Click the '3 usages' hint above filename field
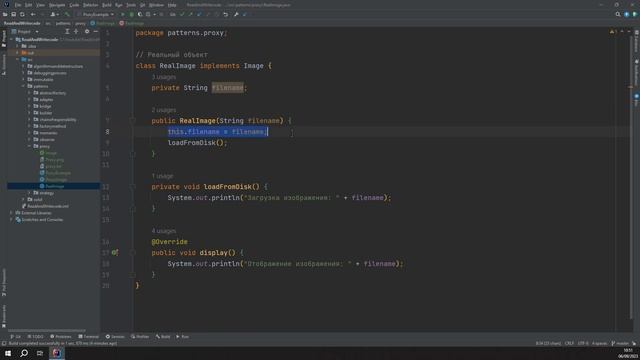Viewport: 640px width, 360px height. pyautogui.click(x=164, y=77)
